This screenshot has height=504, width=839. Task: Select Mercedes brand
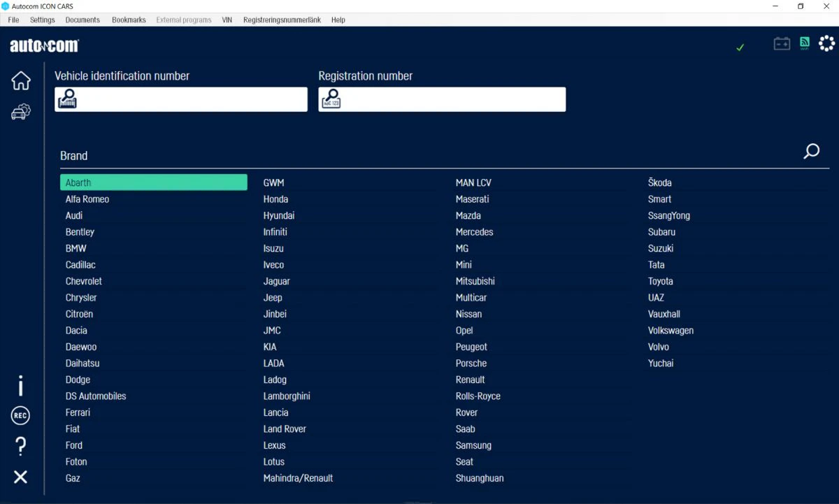475,232
